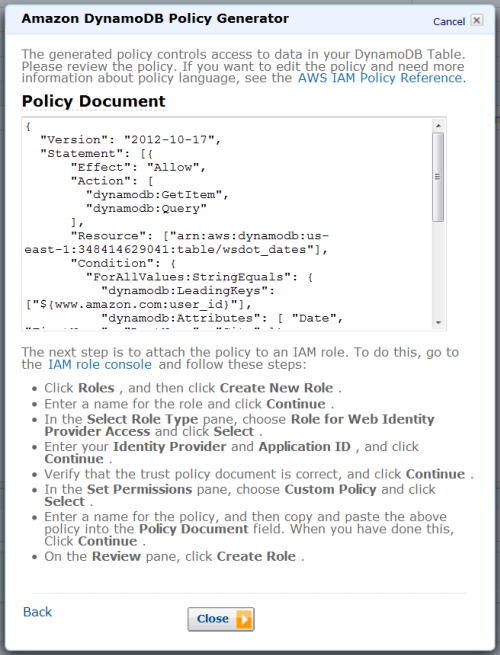This screenshot has width=500, height=655.
Task: Click the "dynamodb:GetItem" action line
Action: [x=157, y=195]
